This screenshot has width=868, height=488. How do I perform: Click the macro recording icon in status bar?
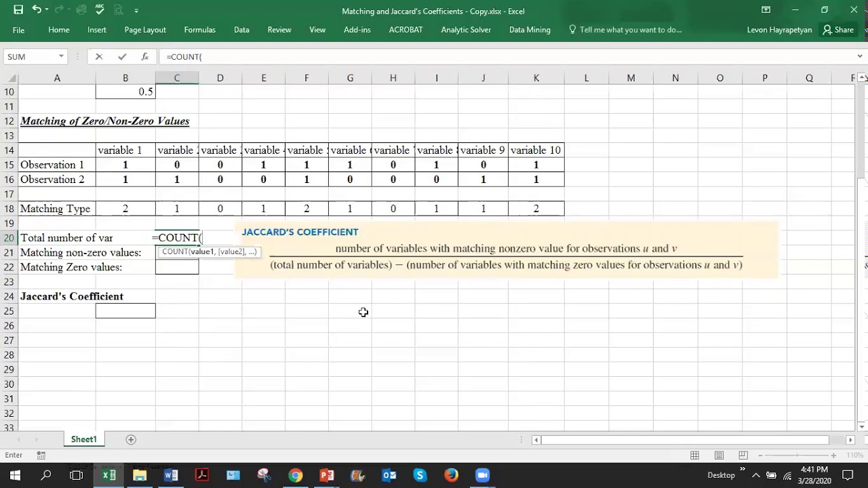[x=41, y=455]
